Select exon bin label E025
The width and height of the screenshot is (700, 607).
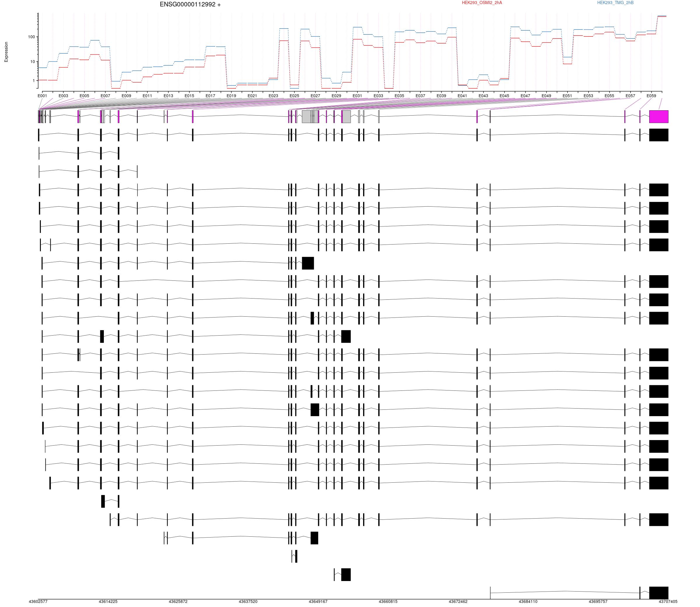point(294,96)
